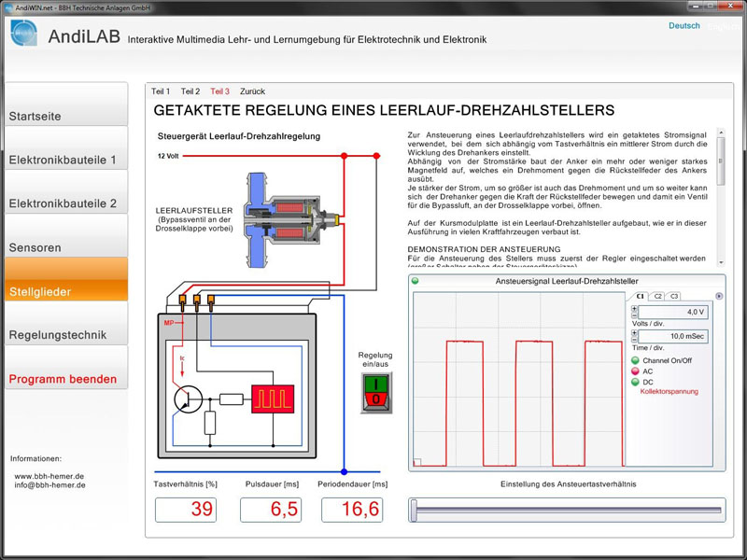The height and width of the screenshot is (560, 747).
Task: Open channel tab C2
Action: click(x=657, y=296)
